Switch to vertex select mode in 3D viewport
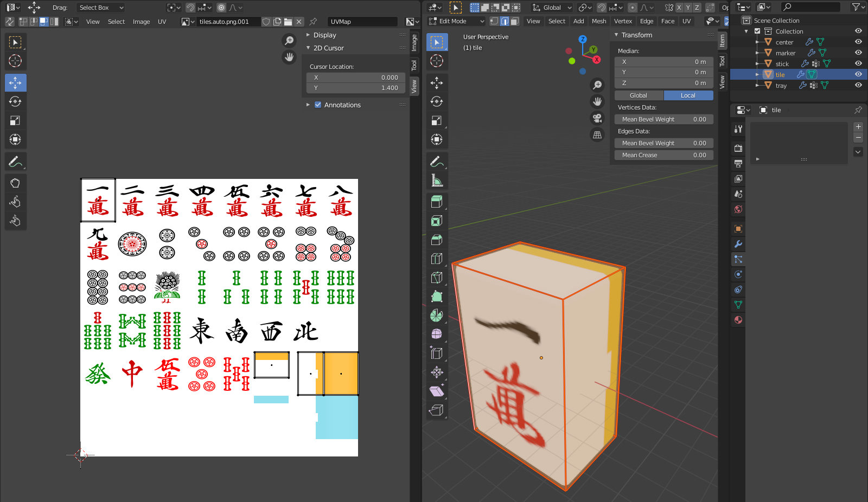The image size is (868, 502). 494,21
